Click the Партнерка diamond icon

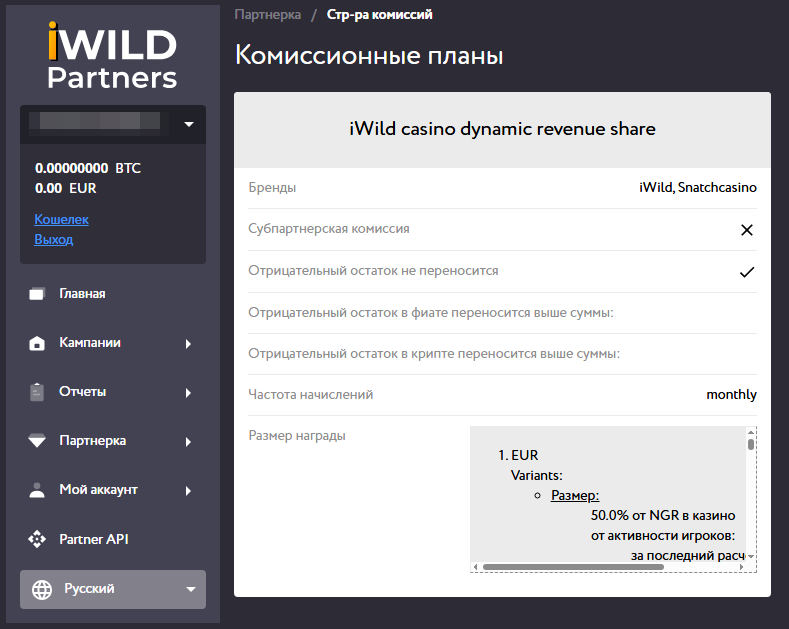point(37,441)
